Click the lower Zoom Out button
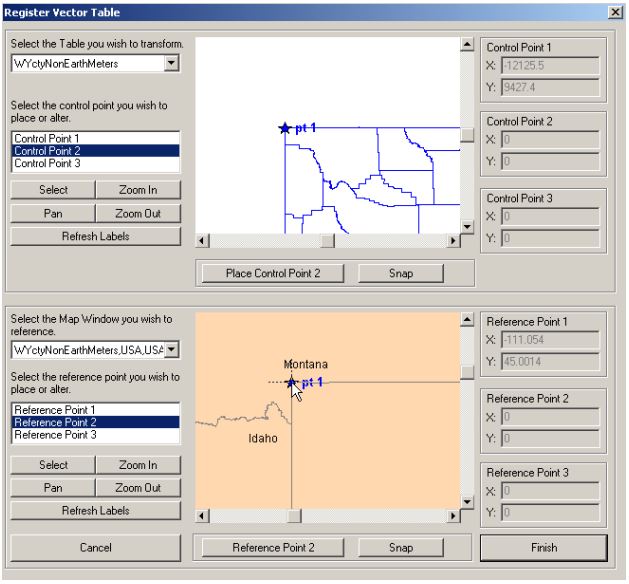This screenshot has height=584, width=629. coord(138,488)
